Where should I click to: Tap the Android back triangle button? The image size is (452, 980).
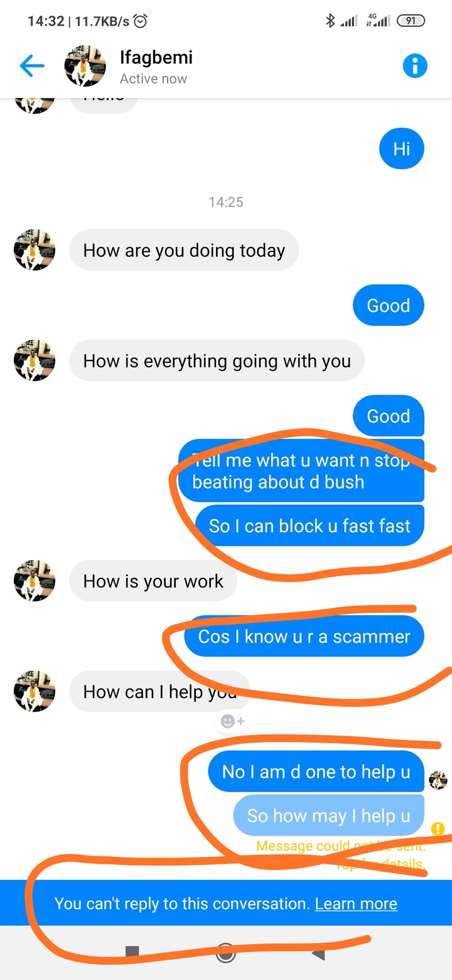tap(318, 954)
